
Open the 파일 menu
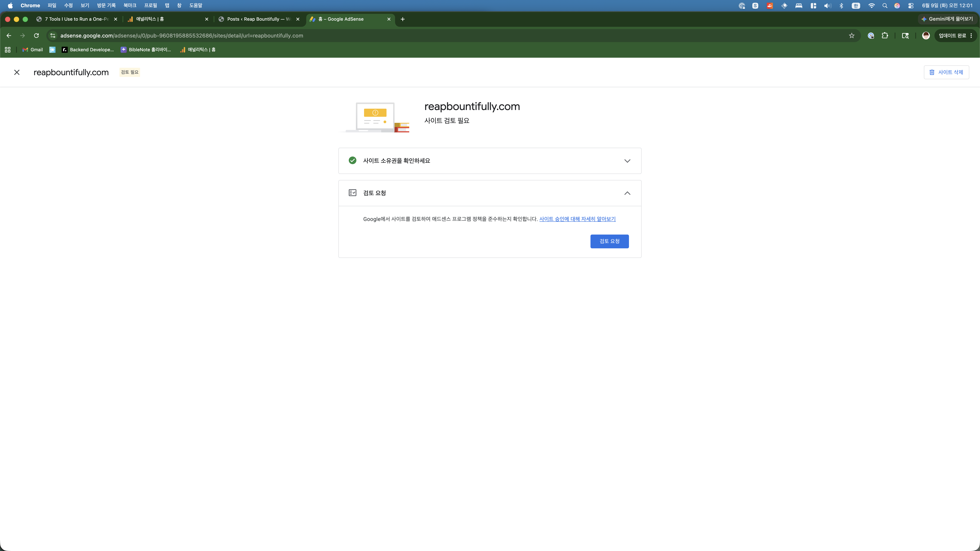pyautogui.click(x=52, y=5)
